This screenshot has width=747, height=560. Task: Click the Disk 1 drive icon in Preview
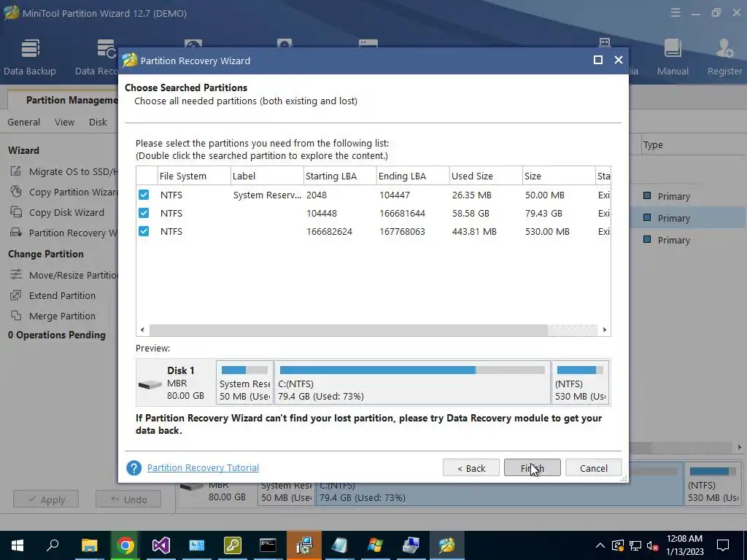pos(150,384)
